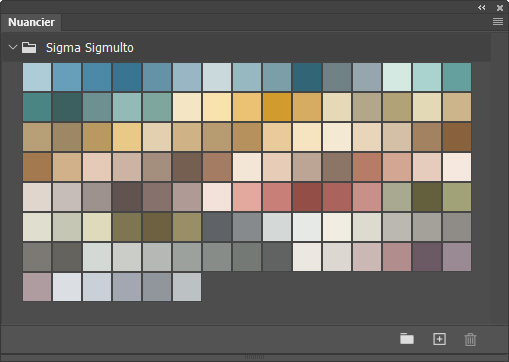This screenshot has height=362, width=509.
Task: Select the pale mint swatch in first row
Action: pos(397,77)
